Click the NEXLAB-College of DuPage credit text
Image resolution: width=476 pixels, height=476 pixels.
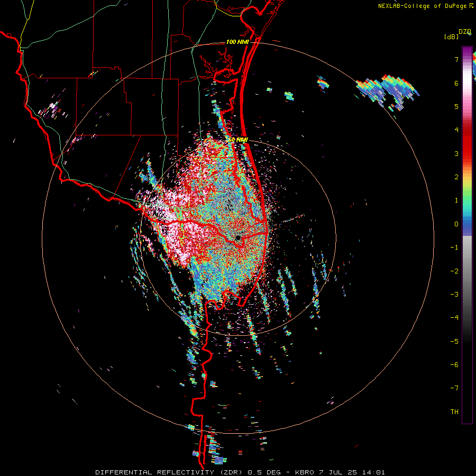[423, 6]
